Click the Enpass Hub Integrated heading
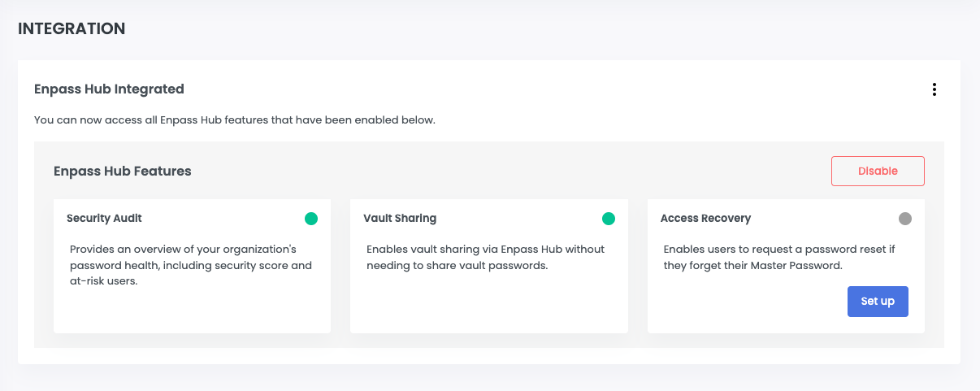This screenshot has width=980, height=391. [x=109, y=89]
